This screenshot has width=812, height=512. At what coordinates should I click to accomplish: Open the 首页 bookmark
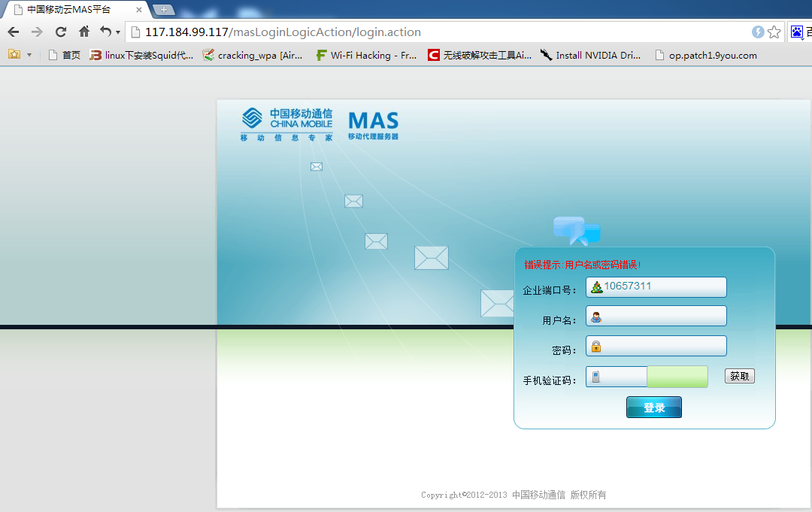point(64,55)
